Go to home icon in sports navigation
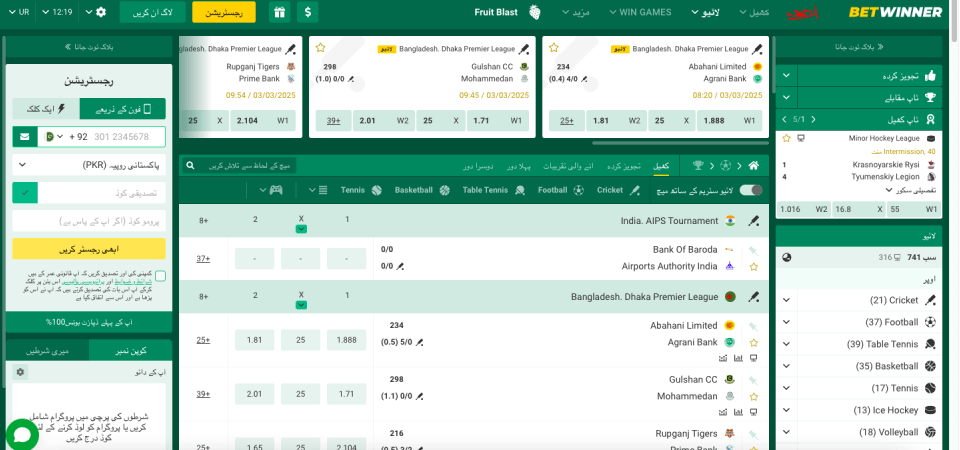 (754, 166)
